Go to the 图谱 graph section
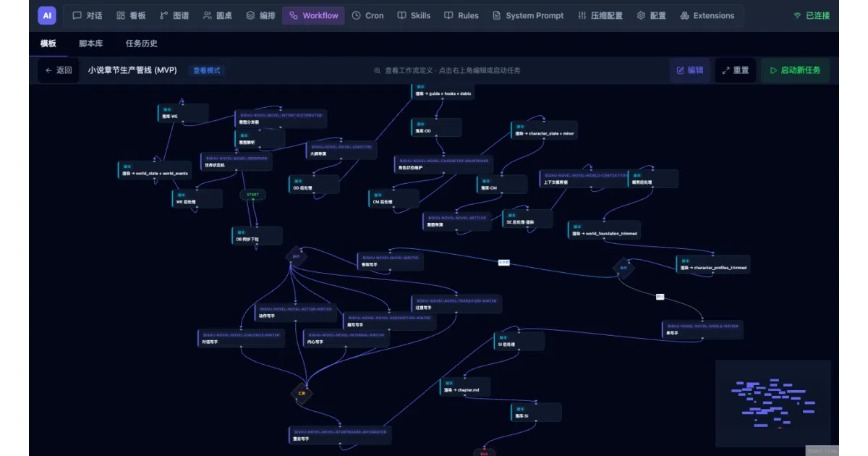The height and width of the screenshot is (456, 868). (x=174, y=15)
